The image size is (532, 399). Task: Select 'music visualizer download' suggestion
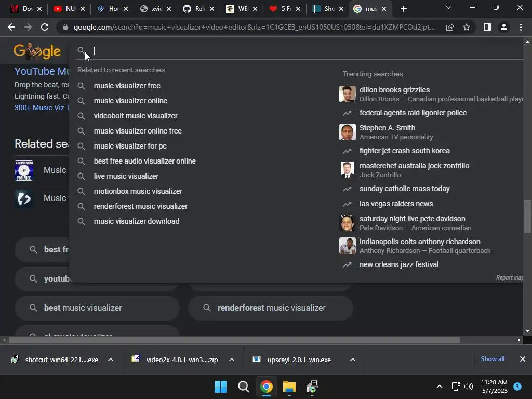(137, 221)
